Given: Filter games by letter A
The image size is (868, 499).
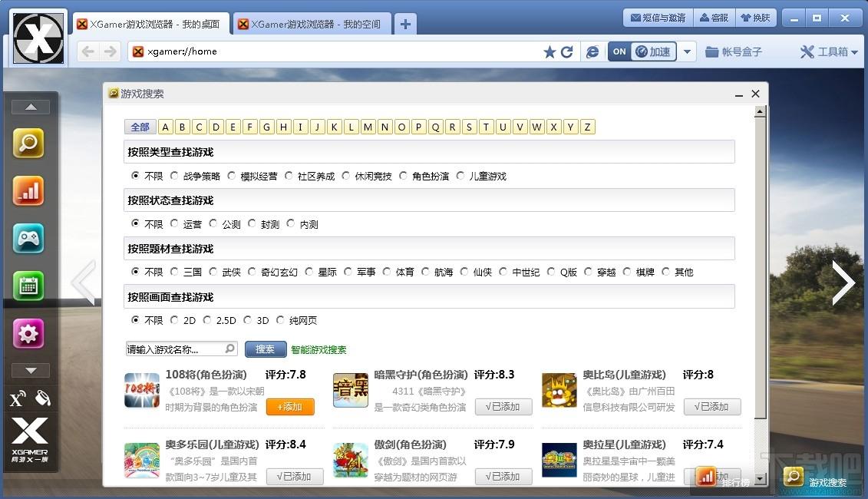Looking at the screenshot, I should [x=165, y=127].
